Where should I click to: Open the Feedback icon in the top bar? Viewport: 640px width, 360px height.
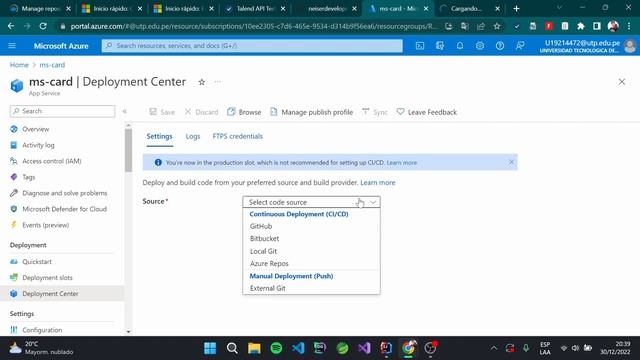click(520, 46)
